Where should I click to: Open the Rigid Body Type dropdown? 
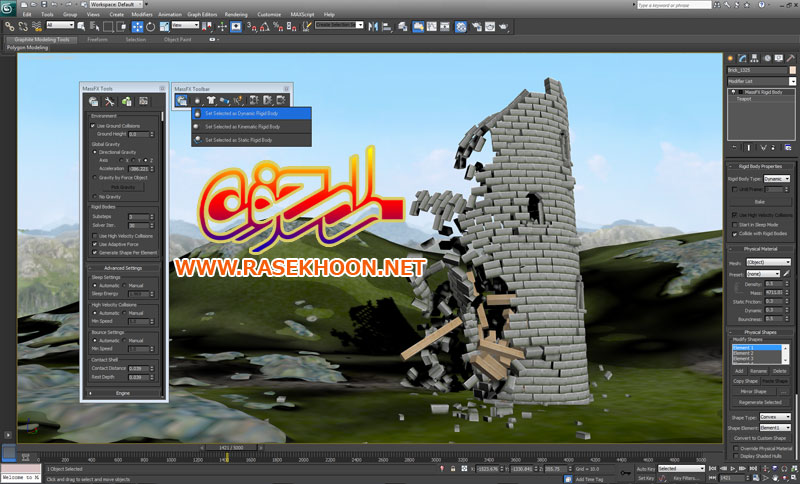click(x=777, y=179)
